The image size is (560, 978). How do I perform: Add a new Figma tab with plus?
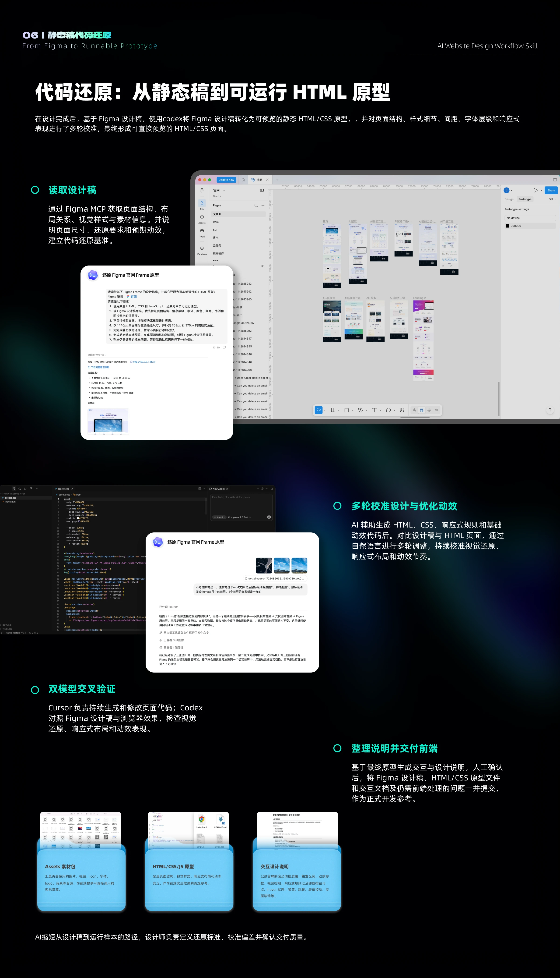point(277,180)
